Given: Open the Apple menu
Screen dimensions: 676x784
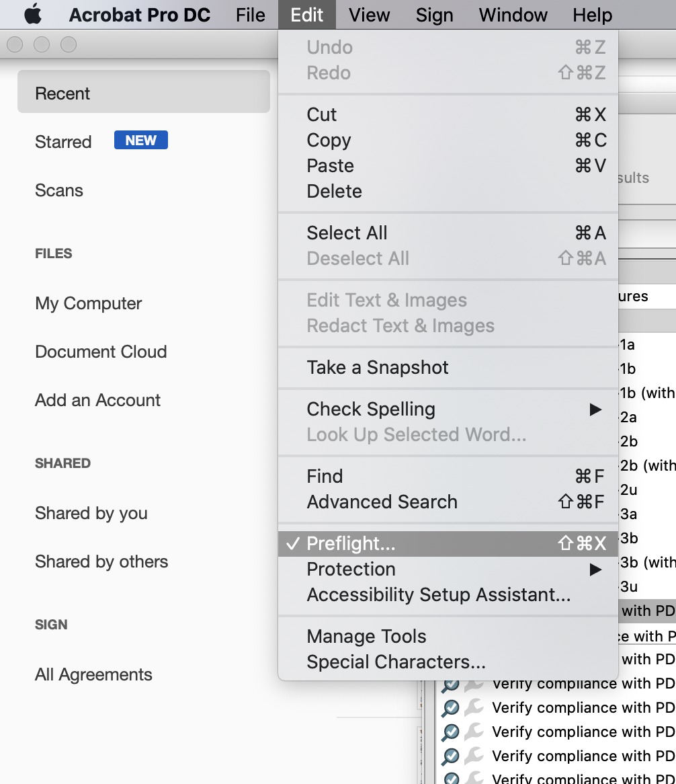Looking at the screenshot, I should point(33,15).
